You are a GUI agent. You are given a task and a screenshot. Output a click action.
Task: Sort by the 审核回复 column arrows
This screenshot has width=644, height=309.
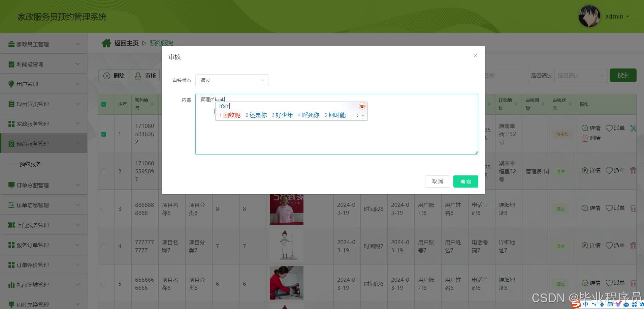coord(543,104)
